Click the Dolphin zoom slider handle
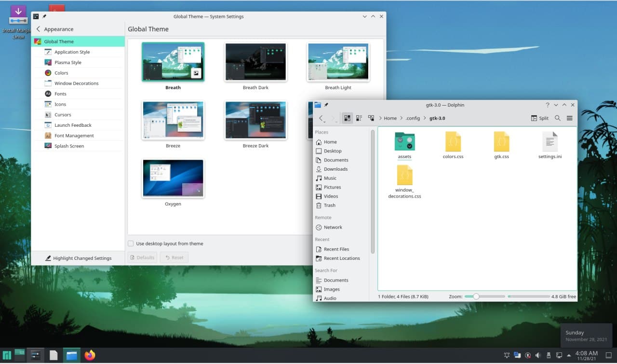617x364 pixels. point(476,297)
